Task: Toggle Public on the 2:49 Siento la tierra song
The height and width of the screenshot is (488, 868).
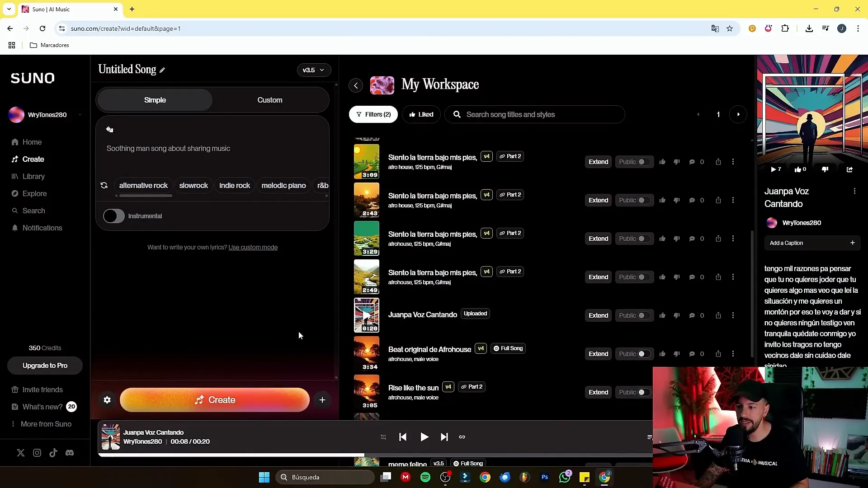Action: pyautogui.click(x=634, y=277)
